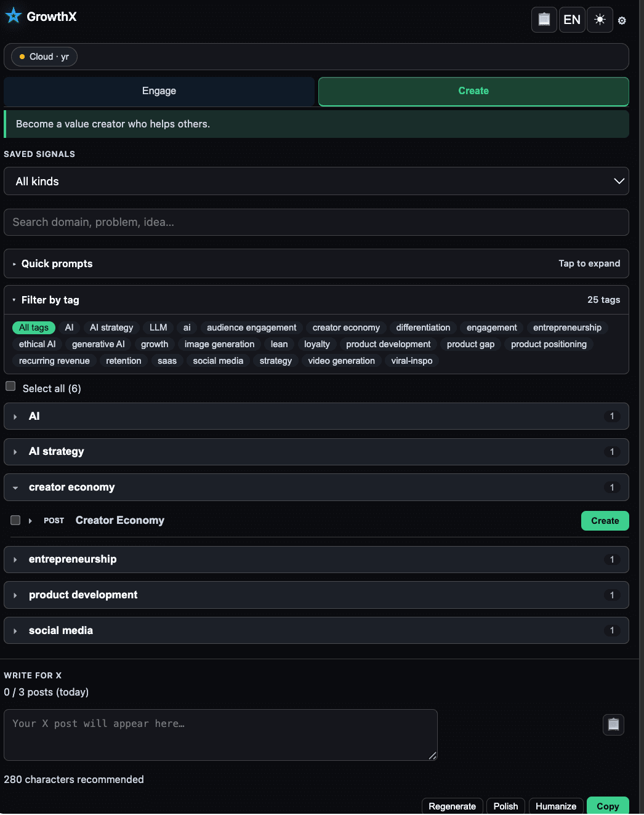Switch language with the EN button
Viewport: 644px width, 815px height.
(572, 20)
